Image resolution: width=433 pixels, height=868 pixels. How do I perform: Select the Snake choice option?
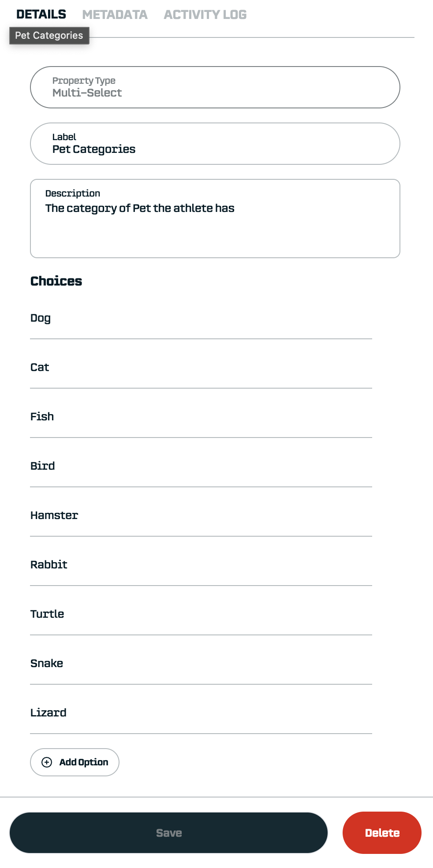(x=201, y=664)
